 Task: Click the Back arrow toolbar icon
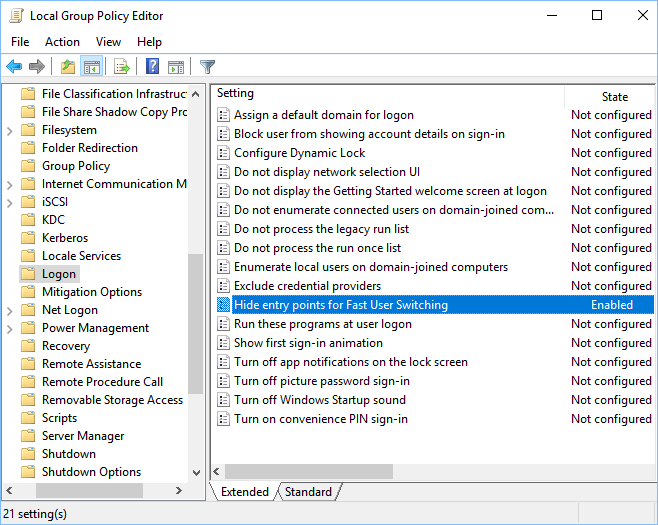click(x=14, y=67)
